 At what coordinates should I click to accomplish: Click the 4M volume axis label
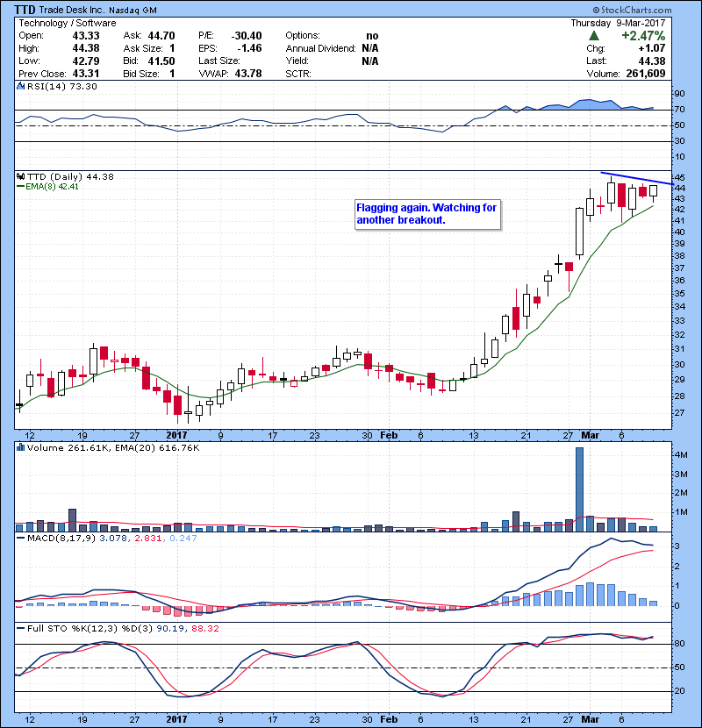(x=681, y=455)
